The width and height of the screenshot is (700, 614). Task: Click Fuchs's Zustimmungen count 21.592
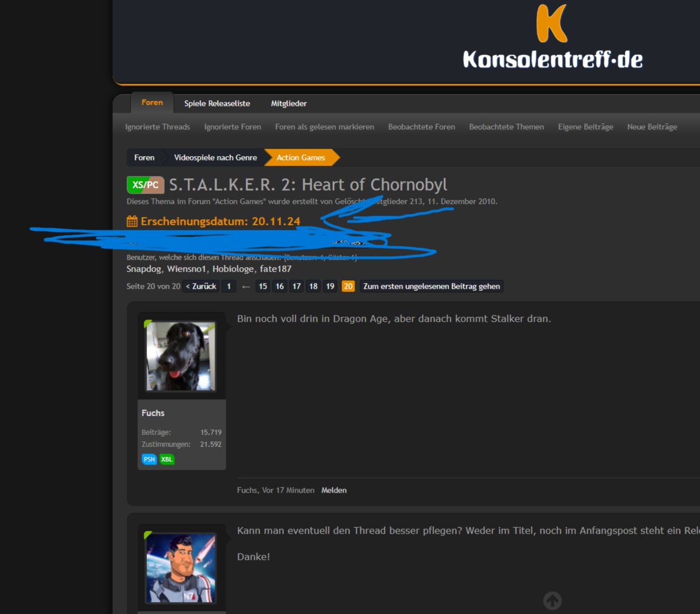211,444
